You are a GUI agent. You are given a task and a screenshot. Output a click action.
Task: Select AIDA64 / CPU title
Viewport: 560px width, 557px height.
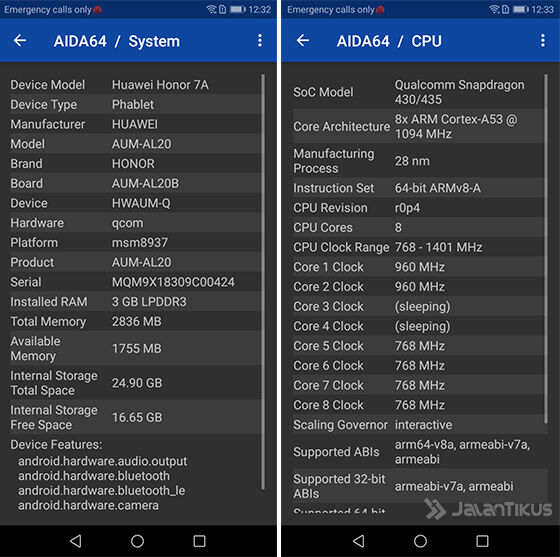point(389,41)
